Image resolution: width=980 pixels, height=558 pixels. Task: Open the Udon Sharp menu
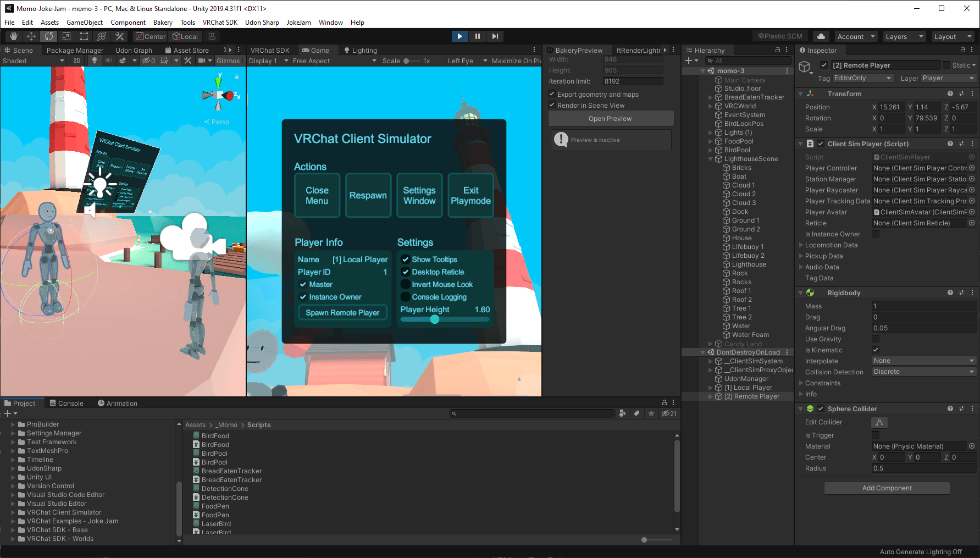point(262,23)
